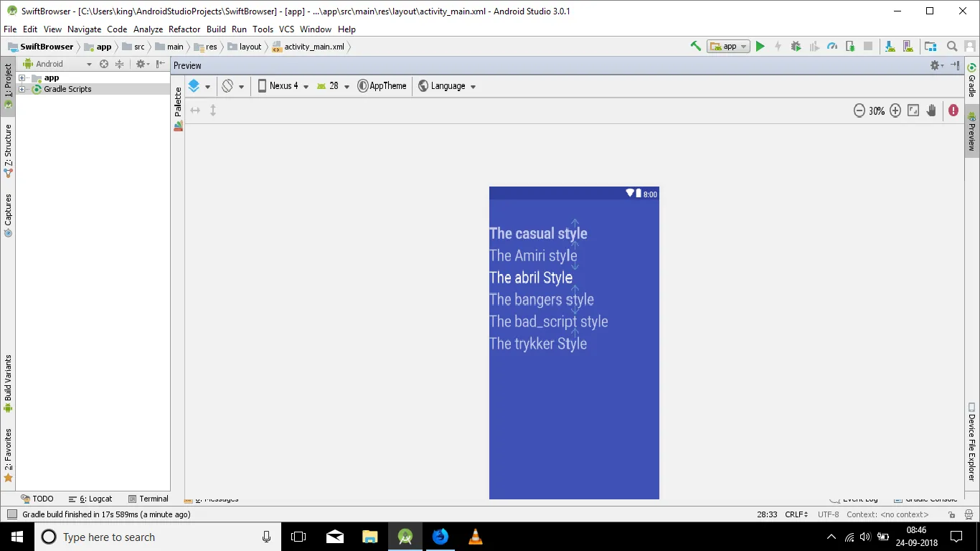Screen dimensions: 980x551
Task: Show warnings and errors red indicator
Action: click(953, 110)
